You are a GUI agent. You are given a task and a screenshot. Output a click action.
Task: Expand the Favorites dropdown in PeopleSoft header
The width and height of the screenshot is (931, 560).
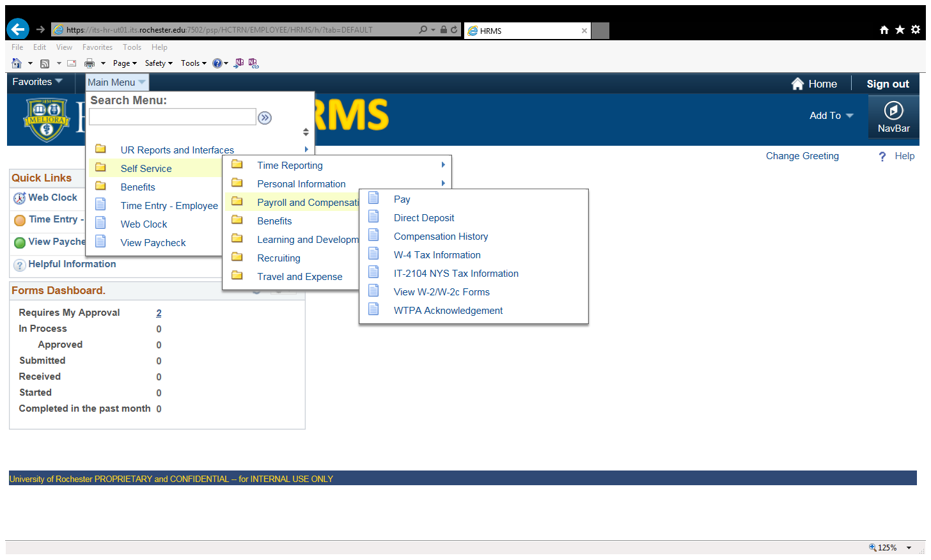click(x=37, y=82)
